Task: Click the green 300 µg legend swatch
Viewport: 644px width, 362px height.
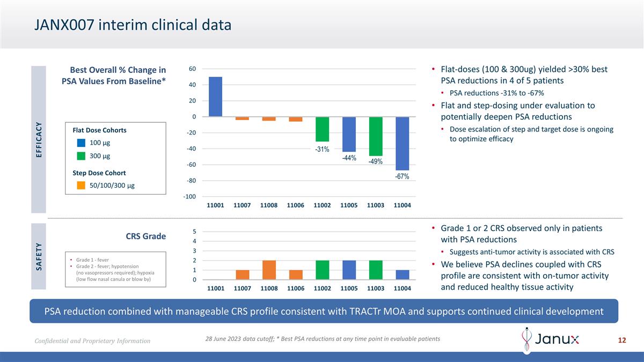Action: (x=81, y=156)
